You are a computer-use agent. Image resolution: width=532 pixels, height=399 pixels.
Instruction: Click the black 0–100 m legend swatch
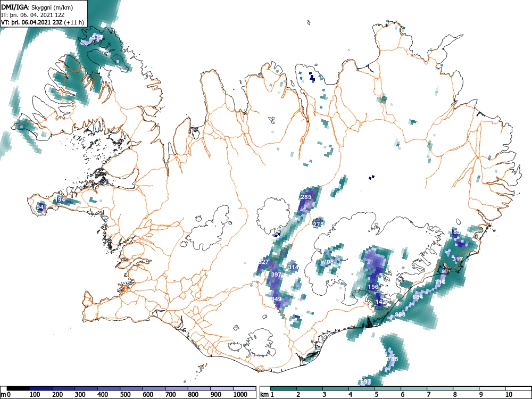(x=18, y=388)
